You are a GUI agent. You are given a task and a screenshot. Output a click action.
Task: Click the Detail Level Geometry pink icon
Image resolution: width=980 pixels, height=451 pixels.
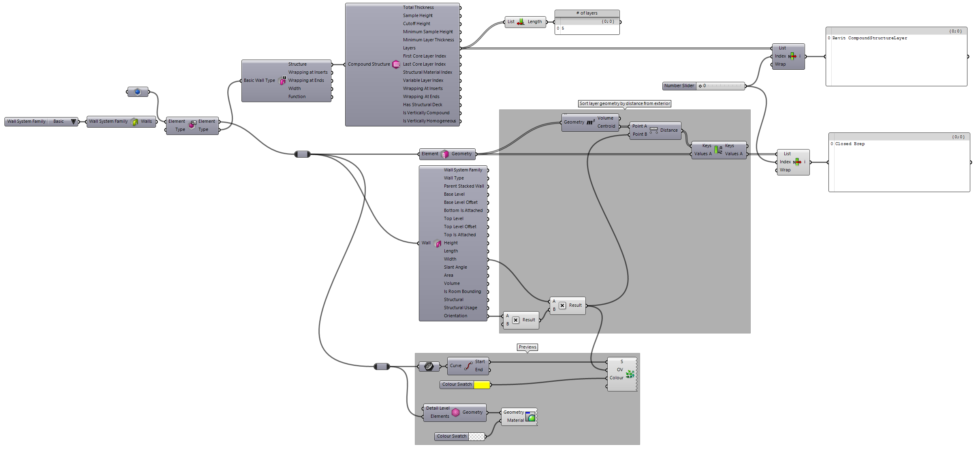[456, 413]
